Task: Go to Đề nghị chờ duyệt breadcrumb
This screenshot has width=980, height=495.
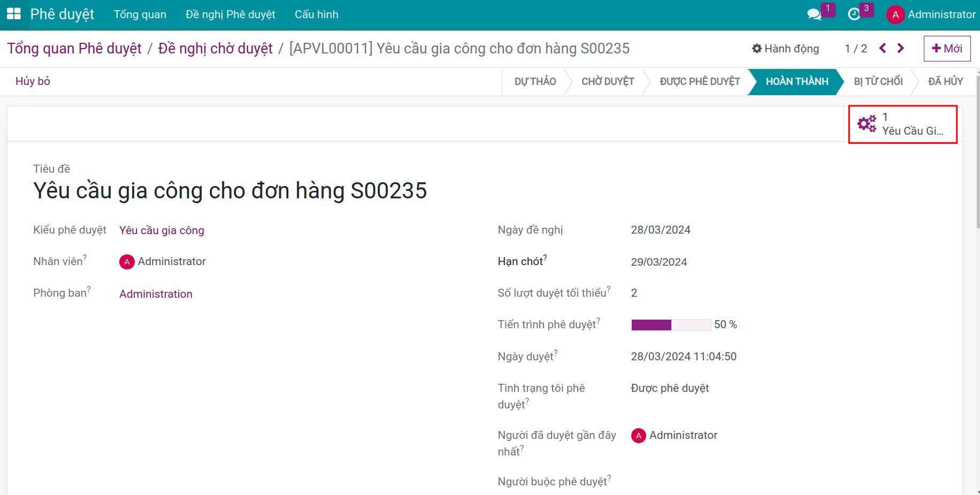Action: [216, 49]
